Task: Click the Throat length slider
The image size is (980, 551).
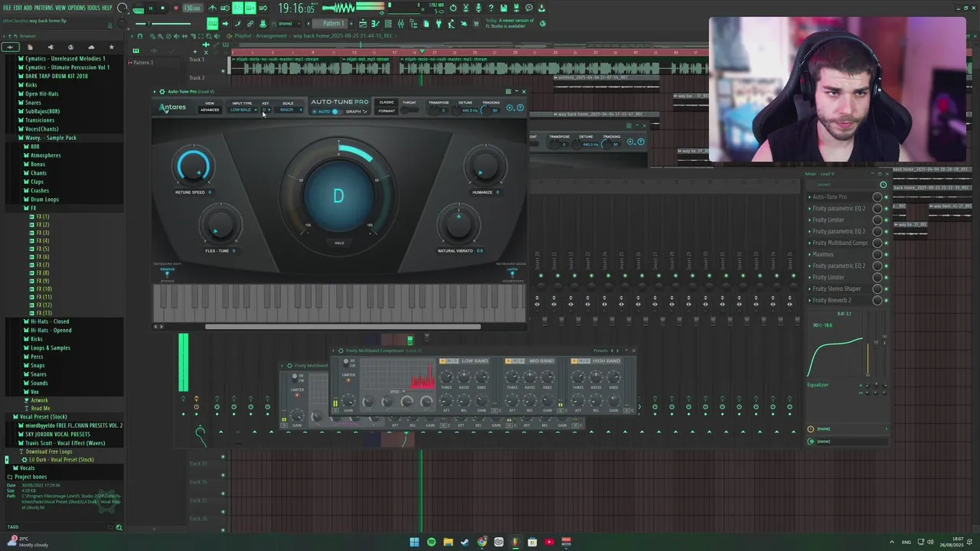Action: (x=410, y=110)
